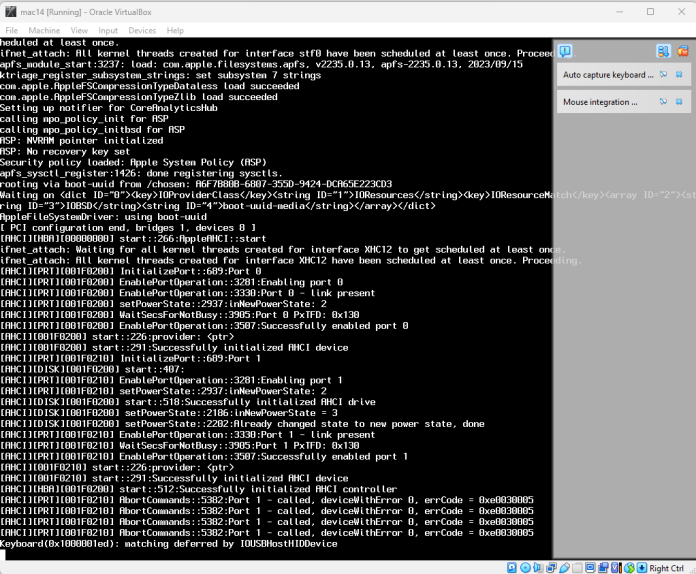
Task: Click the network adapter status icon
Action: point(549,567)
